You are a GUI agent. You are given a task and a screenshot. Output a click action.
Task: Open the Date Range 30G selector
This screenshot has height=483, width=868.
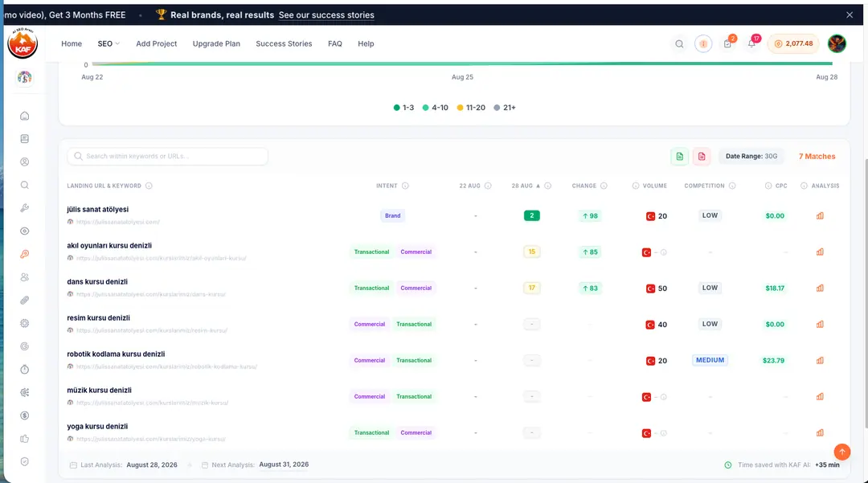pos(751,157)
